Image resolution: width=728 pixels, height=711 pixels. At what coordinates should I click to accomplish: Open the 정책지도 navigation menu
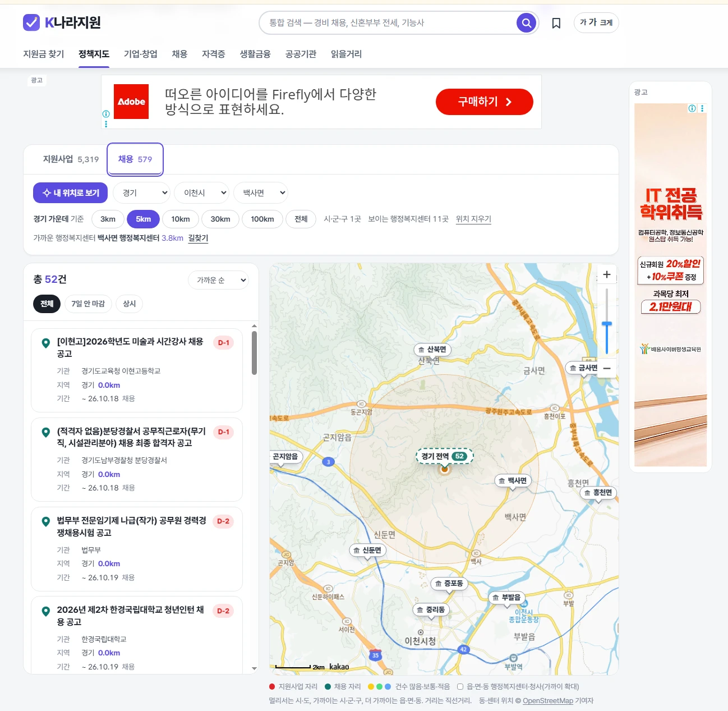[x=94, y=54]
